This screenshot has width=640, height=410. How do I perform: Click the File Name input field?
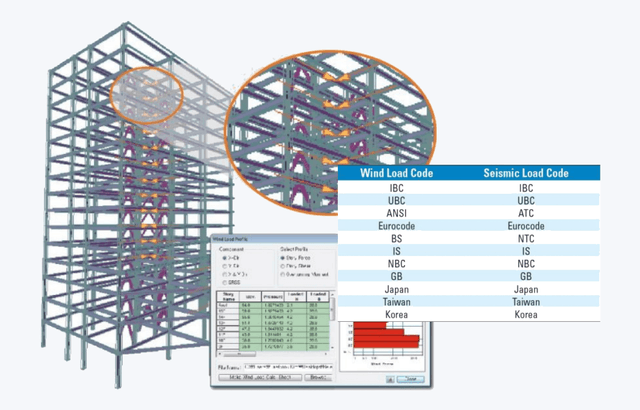290,368
